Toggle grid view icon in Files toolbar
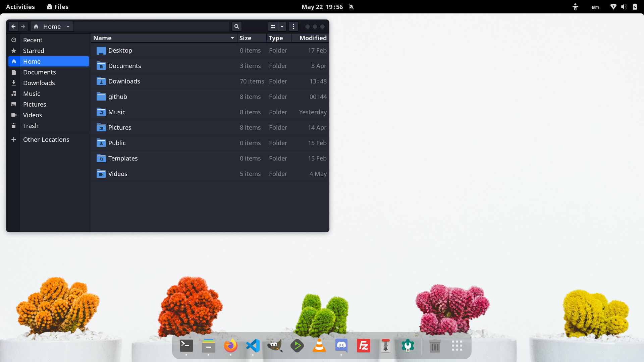 tap(273, 26)
